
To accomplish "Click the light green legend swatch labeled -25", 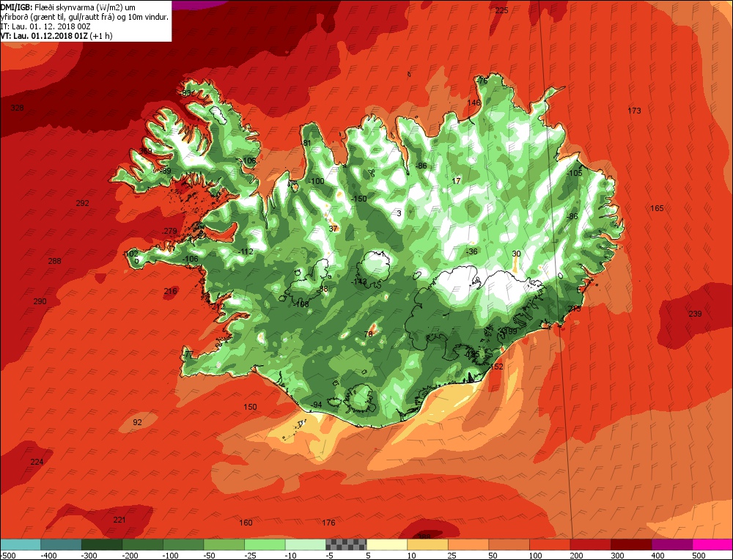I will tap(265, 545).
